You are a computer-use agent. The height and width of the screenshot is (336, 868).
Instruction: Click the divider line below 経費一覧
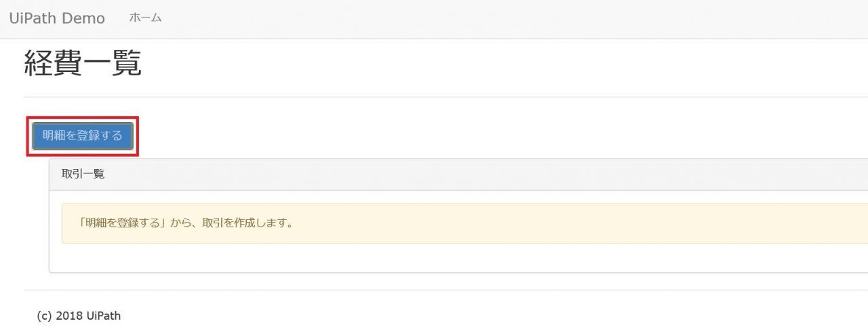point(446,97)
